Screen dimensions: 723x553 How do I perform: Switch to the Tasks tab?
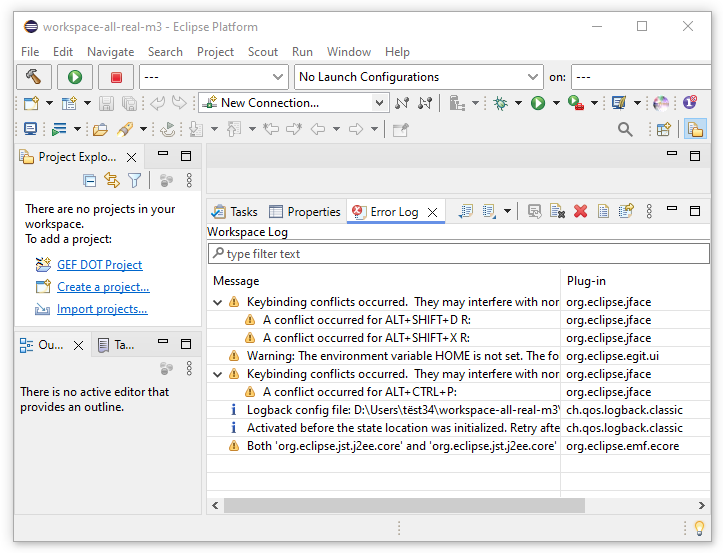coord(235,212)
